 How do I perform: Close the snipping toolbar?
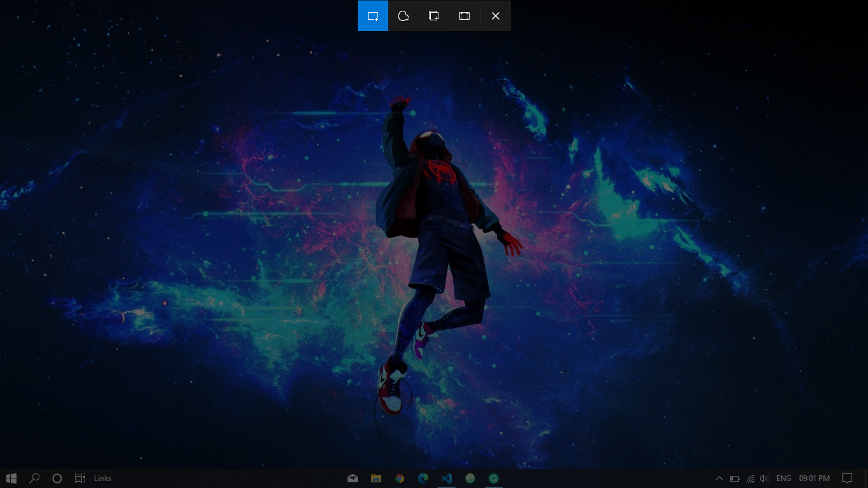click(x=496, y=16)
